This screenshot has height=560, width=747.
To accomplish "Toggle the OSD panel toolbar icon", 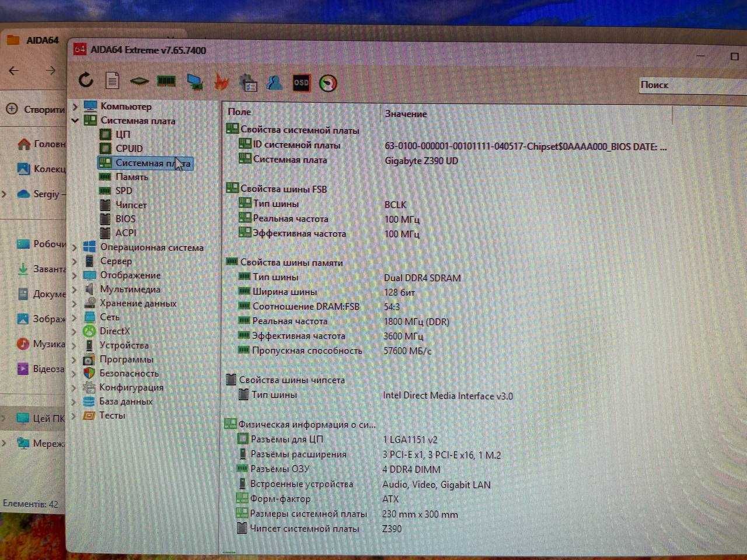I will [301, 83].
